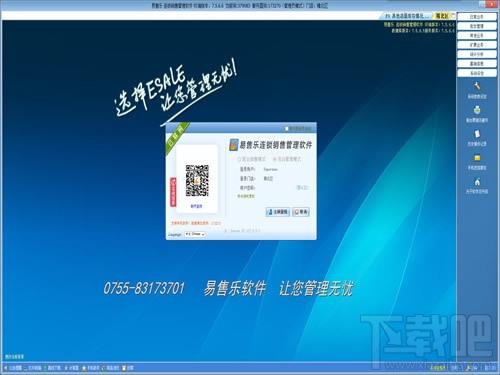500x375 pixels.
Task: Open the 系统设置 sidebar menu
Action: (x=477, y=73)
